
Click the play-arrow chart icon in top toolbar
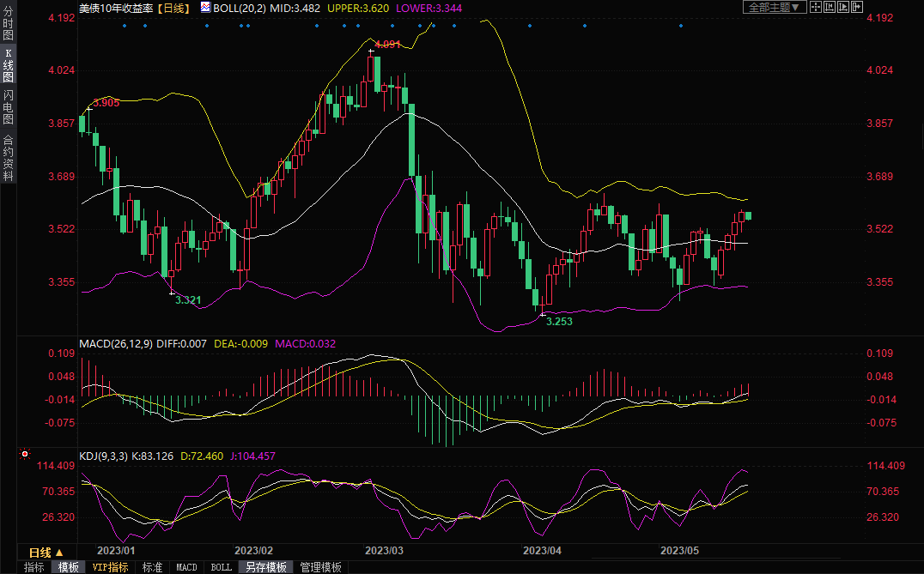click(x=843, y=7)
